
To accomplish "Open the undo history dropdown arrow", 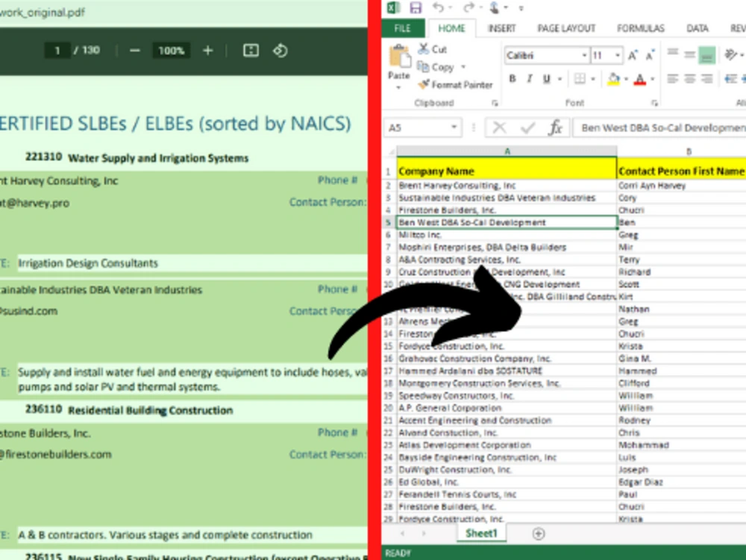I will point(451,8).
